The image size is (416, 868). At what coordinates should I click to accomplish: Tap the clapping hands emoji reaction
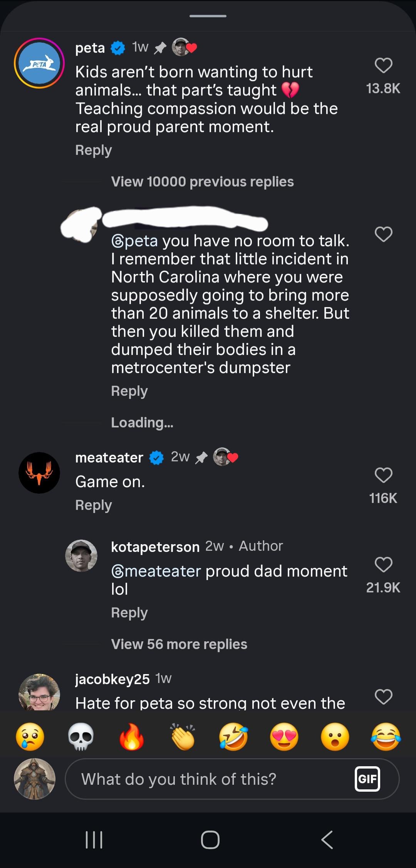tap(183, 737)
